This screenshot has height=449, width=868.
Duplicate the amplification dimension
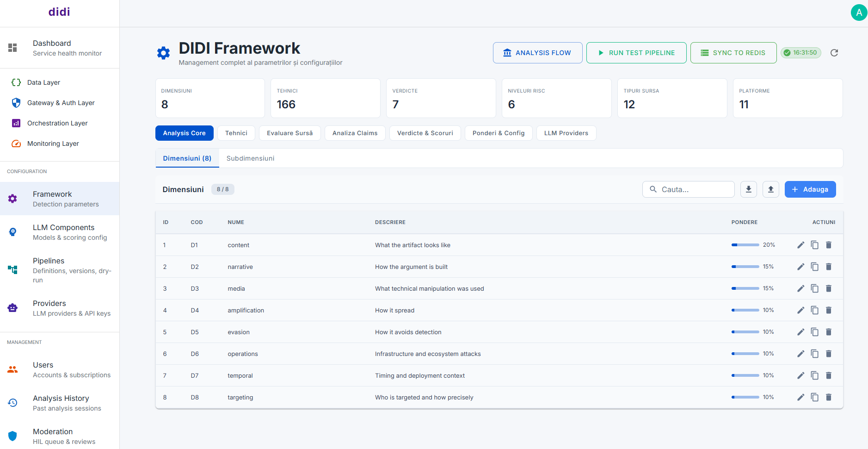[815, 310]
